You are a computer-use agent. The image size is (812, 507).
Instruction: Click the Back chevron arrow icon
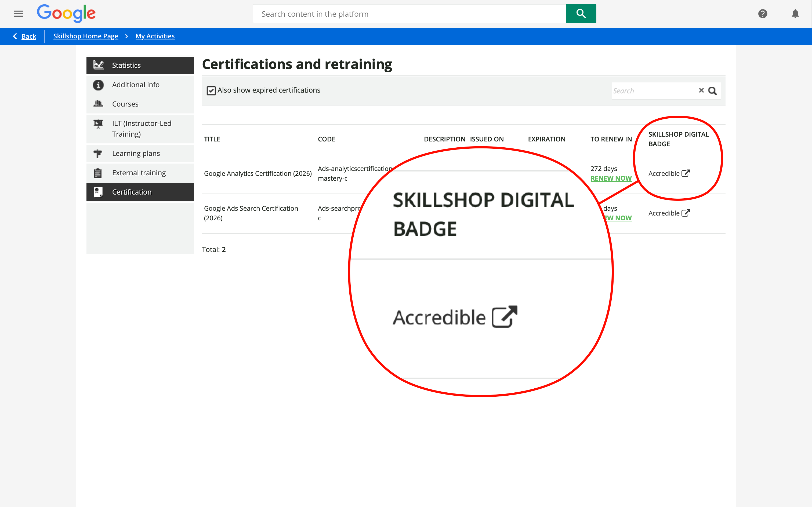15,36
